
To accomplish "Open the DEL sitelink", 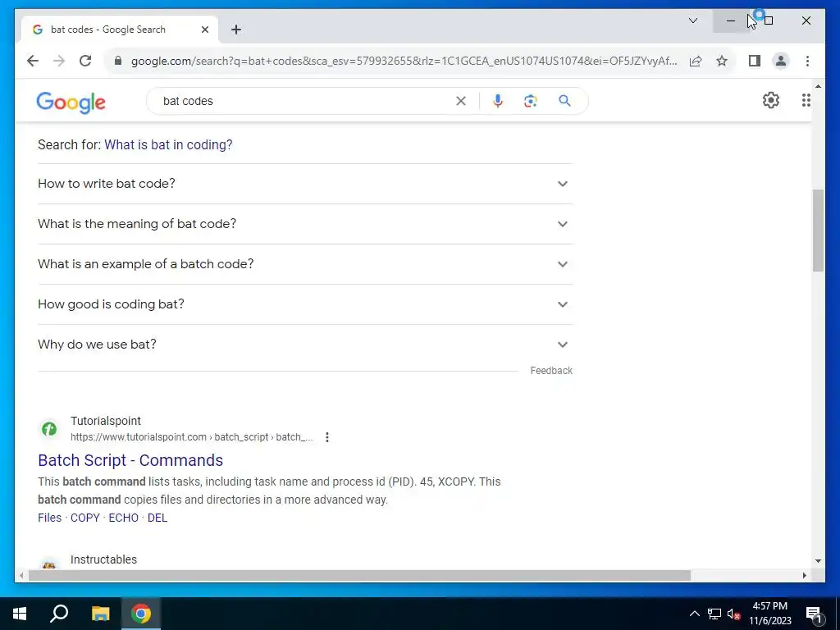I will [157, 518].
